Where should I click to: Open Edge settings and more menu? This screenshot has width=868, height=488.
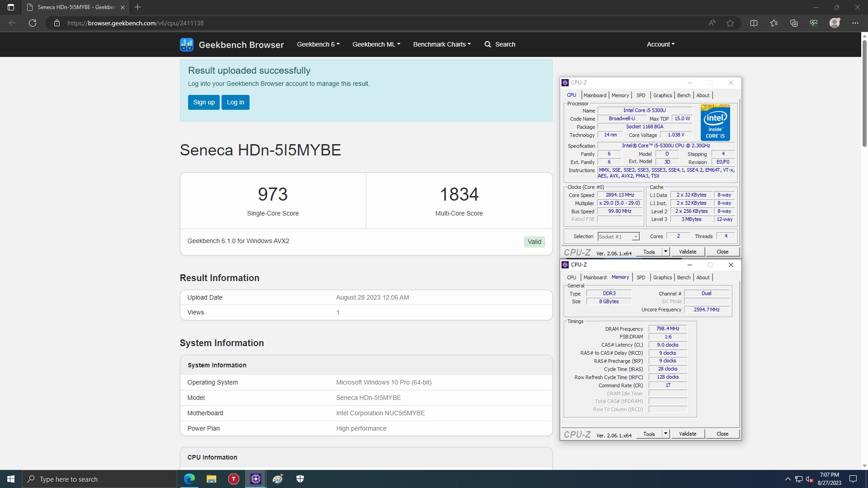coord(855,23)
